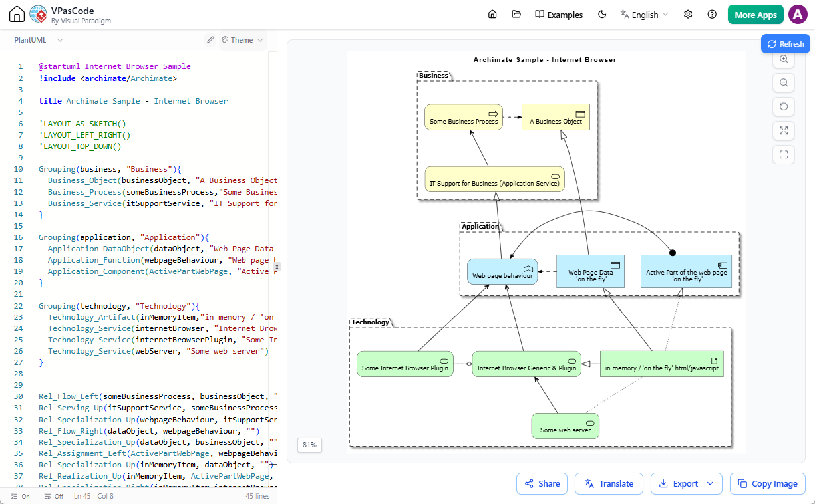
Task: Click Grouping(application line 16
Action: [124, 237]
